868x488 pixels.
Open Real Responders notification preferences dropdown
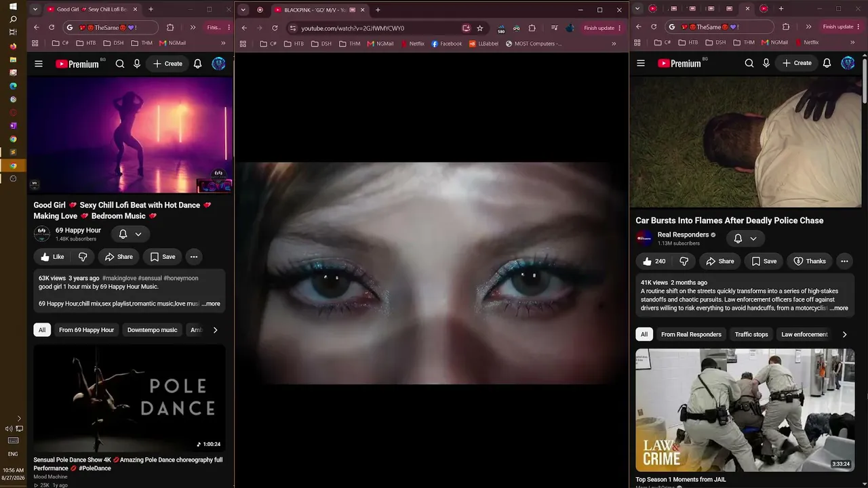(745, 239)
